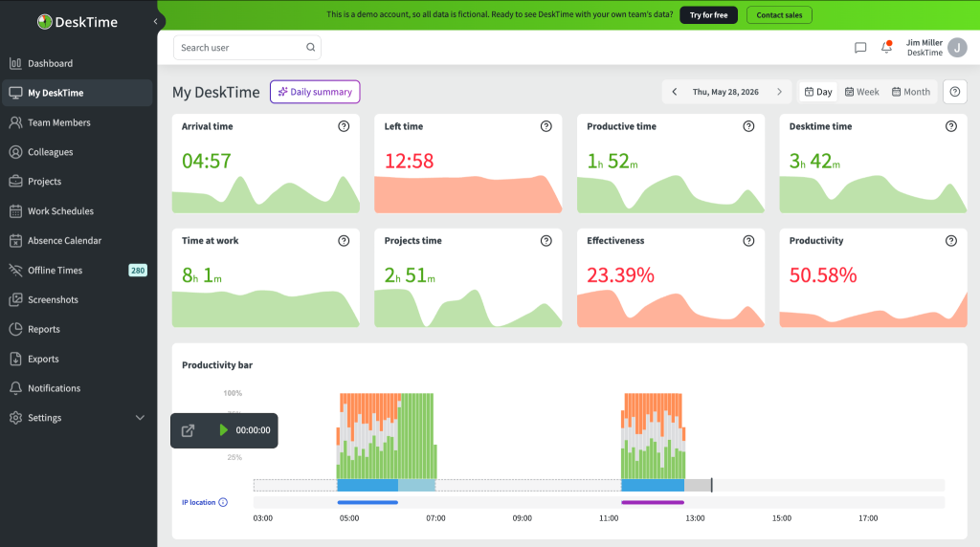Click the 12:58 left time value
This screenshot has height=547, width=980.
coord(409,161)
